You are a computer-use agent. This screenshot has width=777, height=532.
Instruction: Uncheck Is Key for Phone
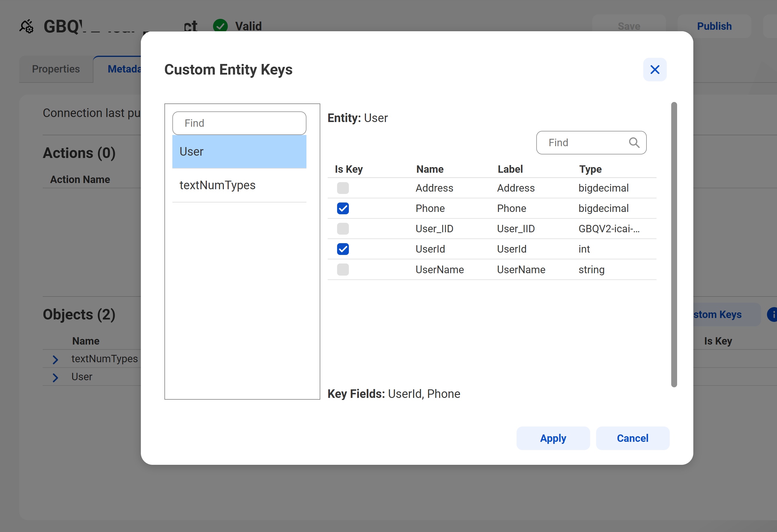pyautogui.click(x=343, y=208)
